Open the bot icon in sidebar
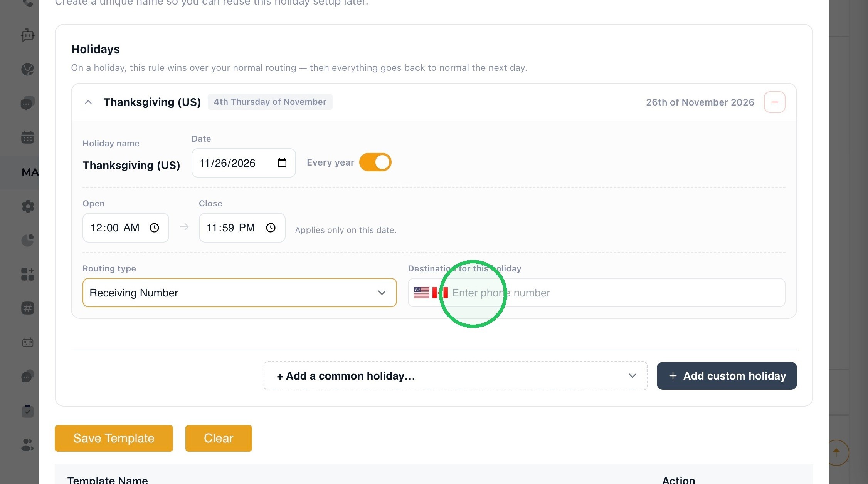 (27, 35)
